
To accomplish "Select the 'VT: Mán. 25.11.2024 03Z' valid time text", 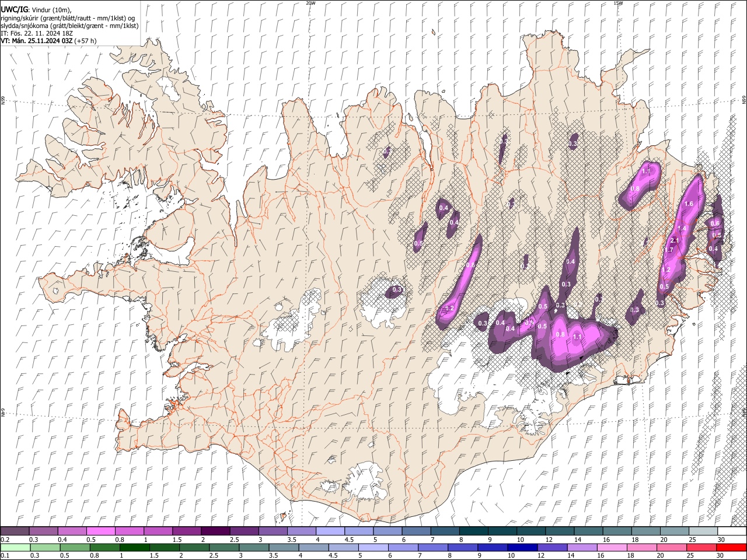I will (37, 41).
